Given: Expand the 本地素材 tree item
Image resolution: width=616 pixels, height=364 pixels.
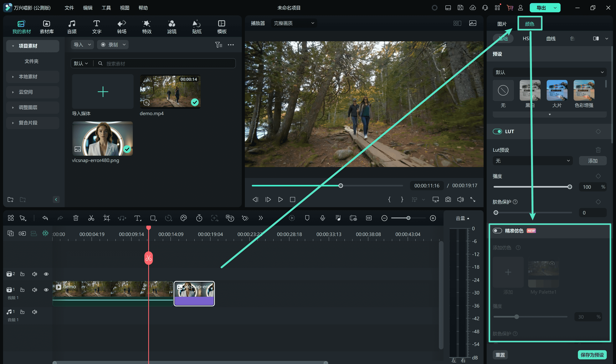Looking at the screenshot, I should [13, 77].
